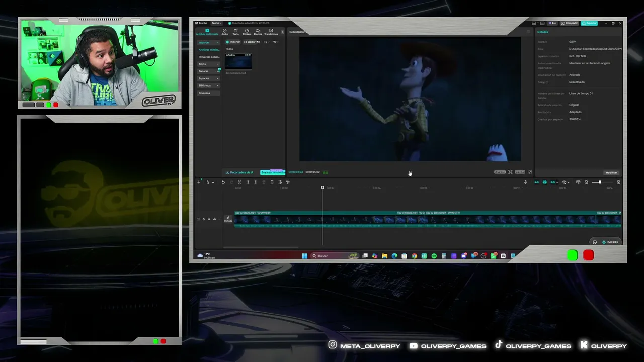Screen dimensions: 644x362
Task: Open the Audio tab
Action: tap(224, 32)
